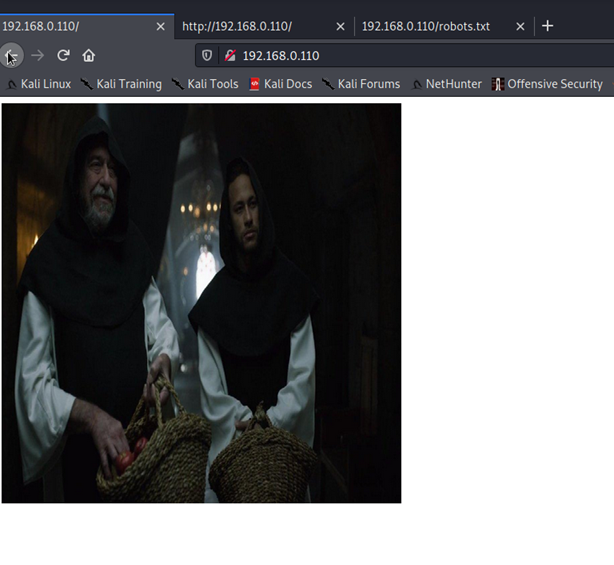This screenshot has width=614, height=565.
Task: Reload the current page
Action: (63, 56)
